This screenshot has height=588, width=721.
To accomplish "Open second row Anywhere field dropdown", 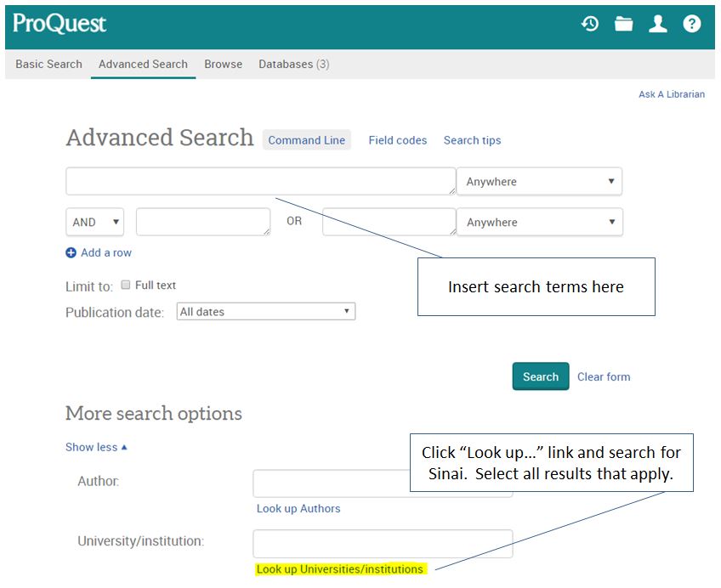I will [x=539, y=222].
